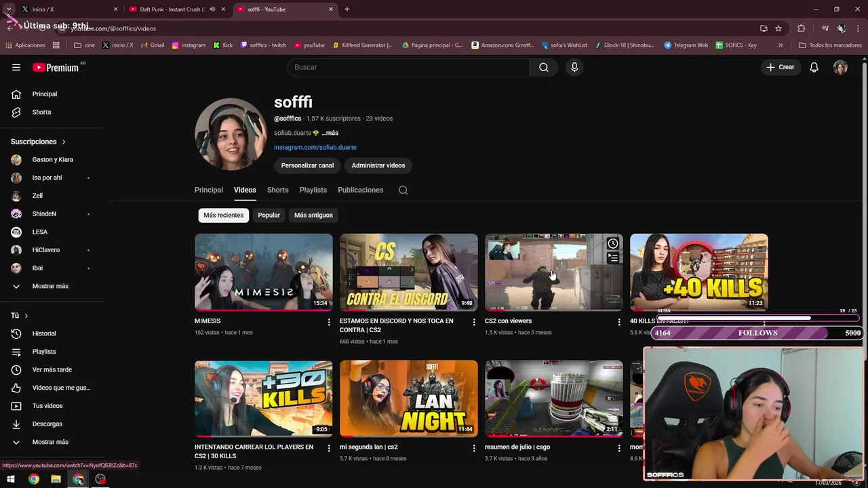This screenshot has height=488, width=868.
Task: Switch to the Playlists channel tab
Action: coord(313,190)
